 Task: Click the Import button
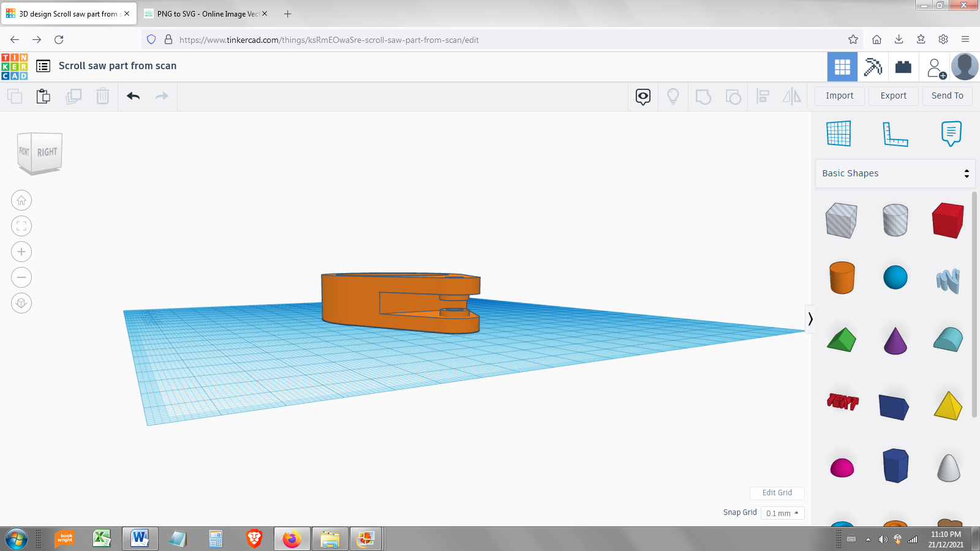click(839, 96)
